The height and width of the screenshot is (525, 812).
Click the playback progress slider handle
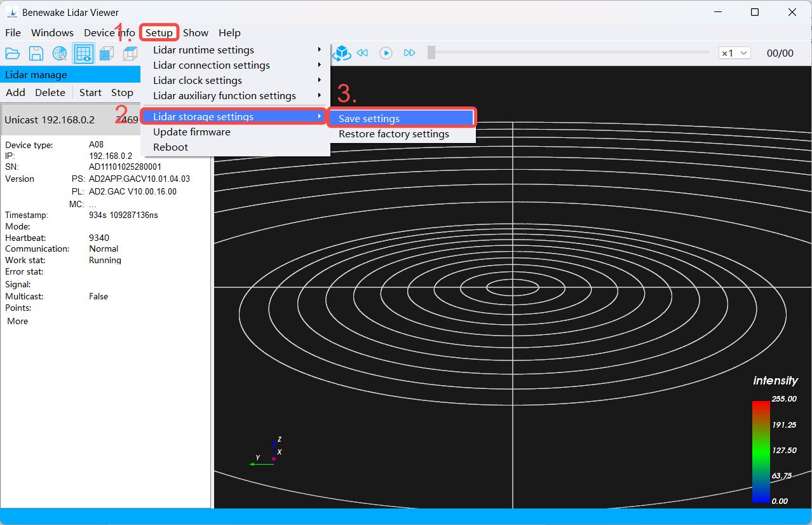431,53
